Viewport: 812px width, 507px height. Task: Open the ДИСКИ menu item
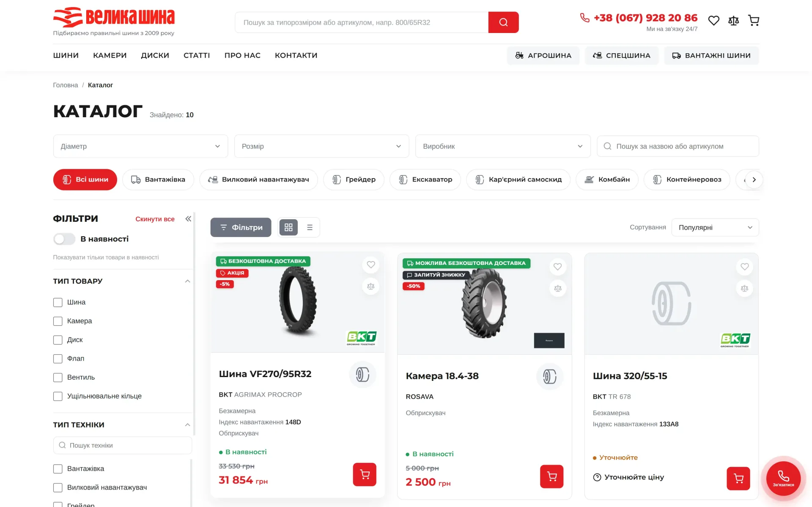click(x=155, y=55)
